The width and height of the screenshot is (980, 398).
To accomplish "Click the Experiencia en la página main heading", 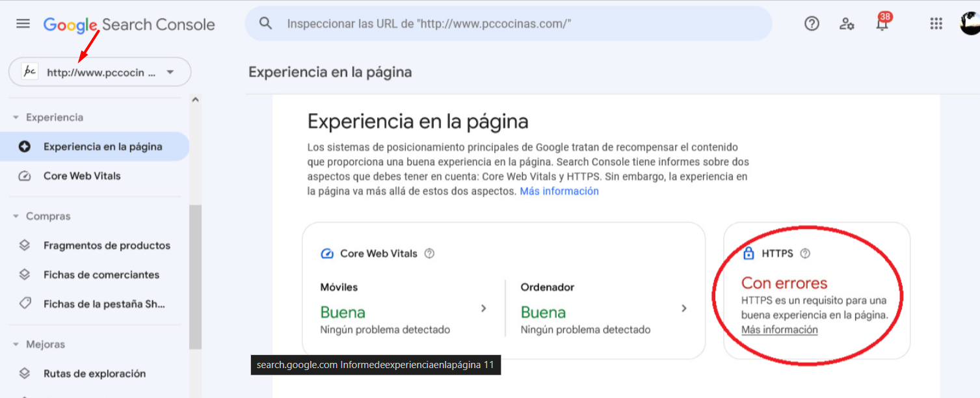I will click(417, 122).
